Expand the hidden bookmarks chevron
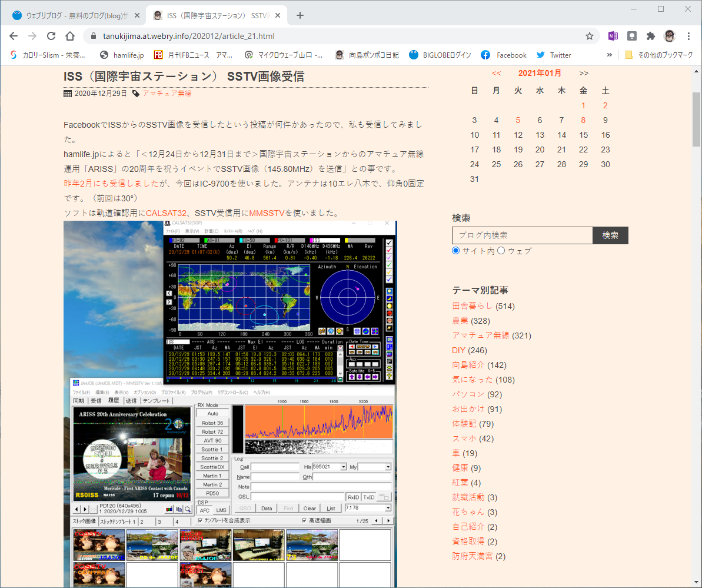702x588 pixels. [x=610, y=55]
